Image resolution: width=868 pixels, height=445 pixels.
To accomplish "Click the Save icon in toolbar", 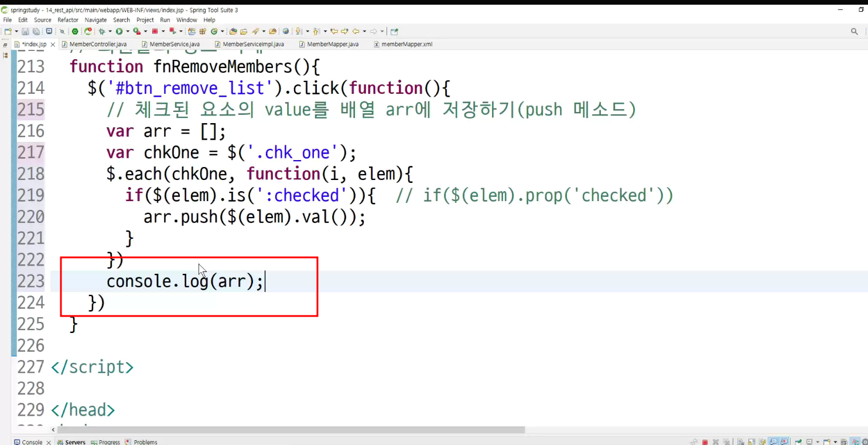I will pos(25,31).
